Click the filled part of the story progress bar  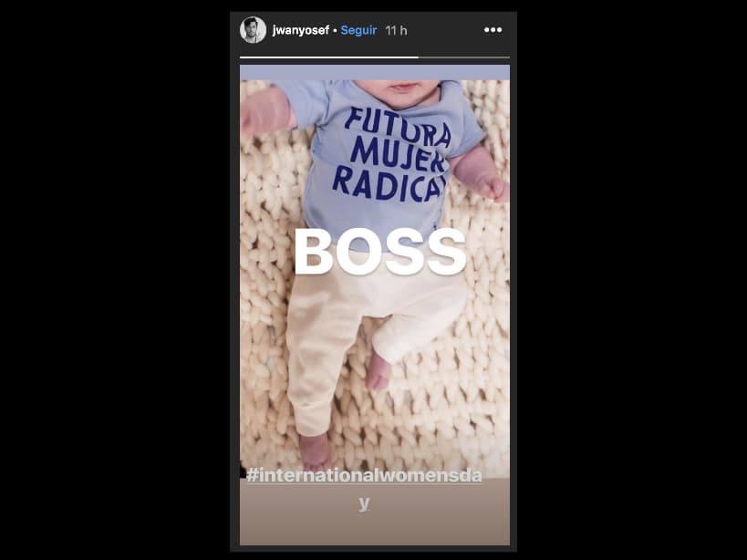(328, 57)
